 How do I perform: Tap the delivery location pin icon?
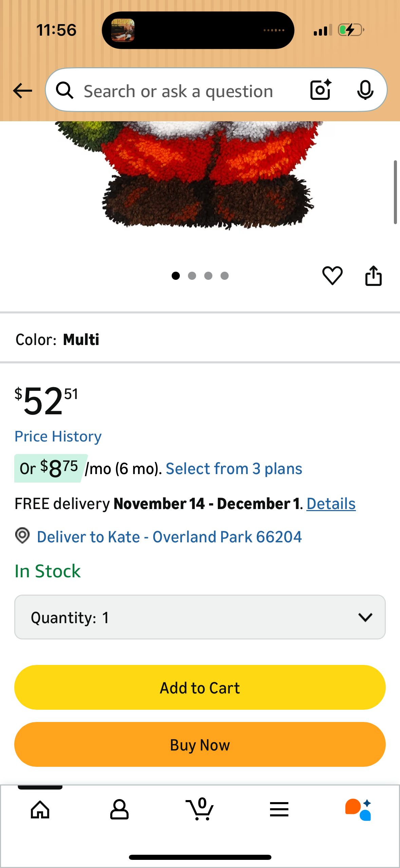22,536
